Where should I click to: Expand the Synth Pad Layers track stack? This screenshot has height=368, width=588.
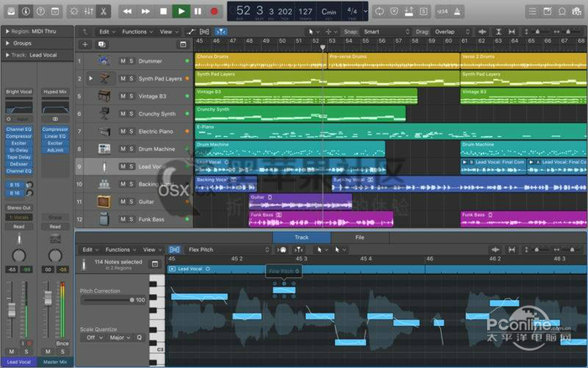tap(91, 78)
